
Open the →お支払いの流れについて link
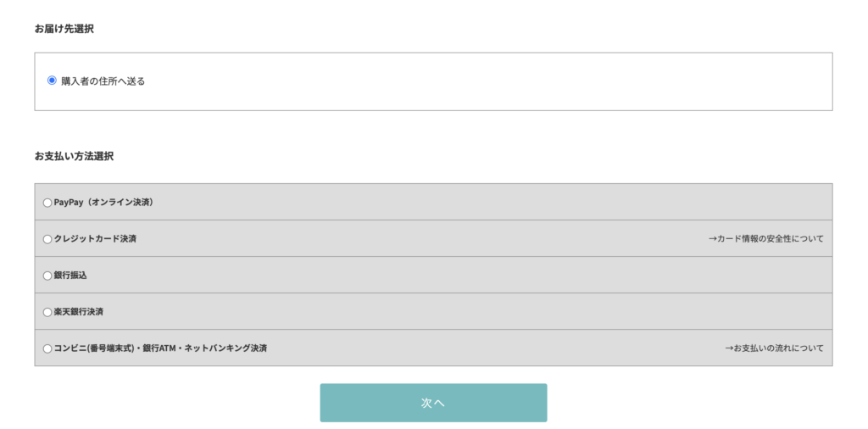(x=774, y=348)
